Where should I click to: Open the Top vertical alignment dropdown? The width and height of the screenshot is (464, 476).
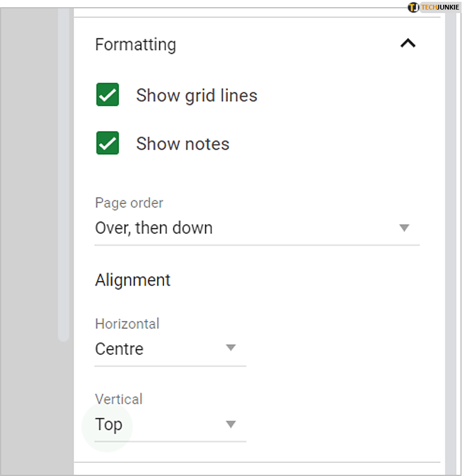(x=109, y=425)
